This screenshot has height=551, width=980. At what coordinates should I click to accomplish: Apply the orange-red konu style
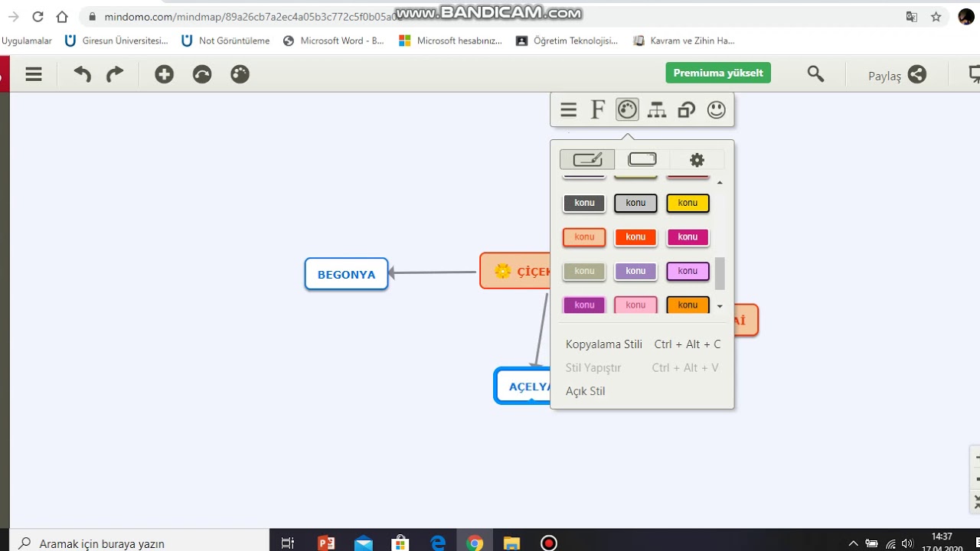click(x=635, y=237)
